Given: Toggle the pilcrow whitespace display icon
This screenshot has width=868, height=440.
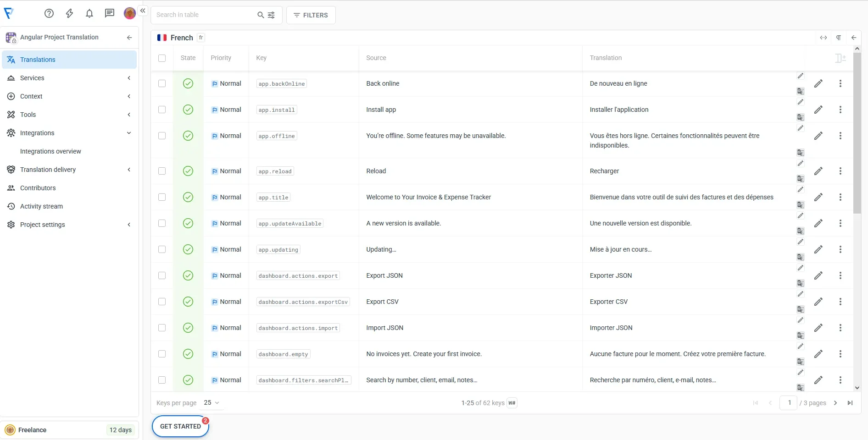Looking at the screenshot, I should (838, 38).
